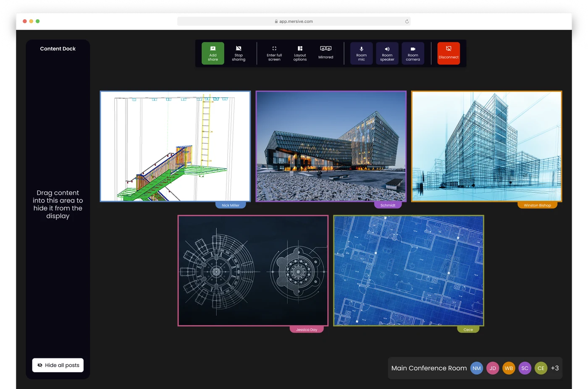
Task: Click the Cece name tag
Action: (x=468, y=329)
